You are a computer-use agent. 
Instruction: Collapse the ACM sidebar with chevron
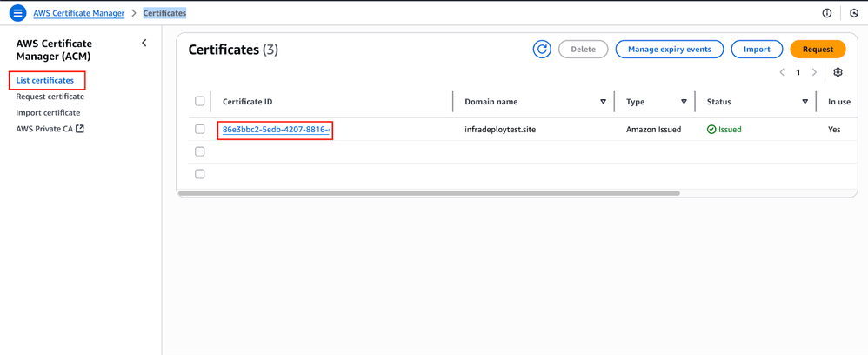pyautogui.click(x=144, y=43)
